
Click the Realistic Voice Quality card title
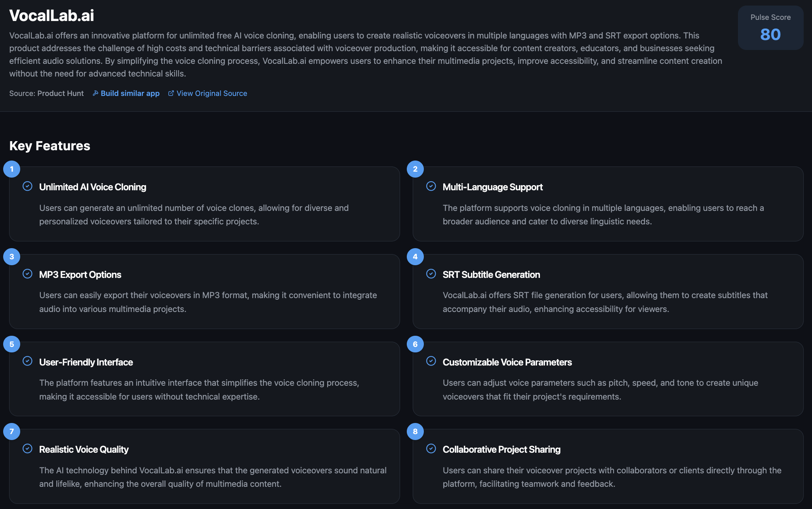pyautogui.click(x=84, y=450)
